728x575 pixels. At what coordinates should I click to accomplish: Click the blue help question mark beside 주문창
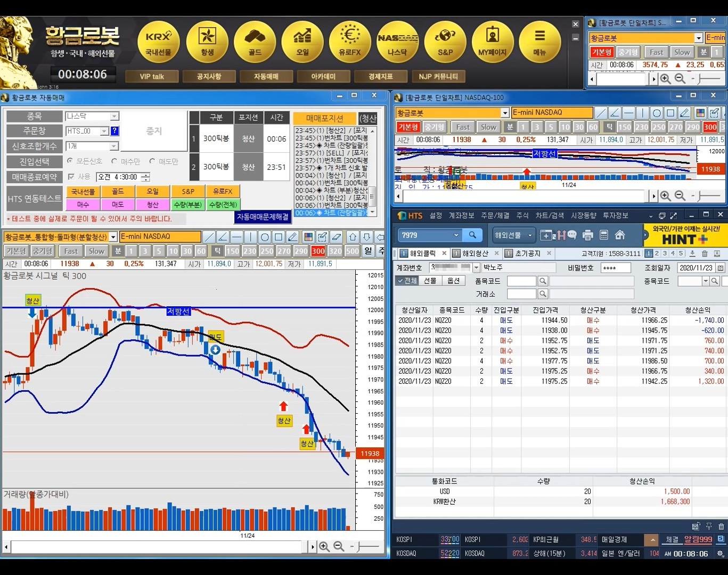click(114, 131)
